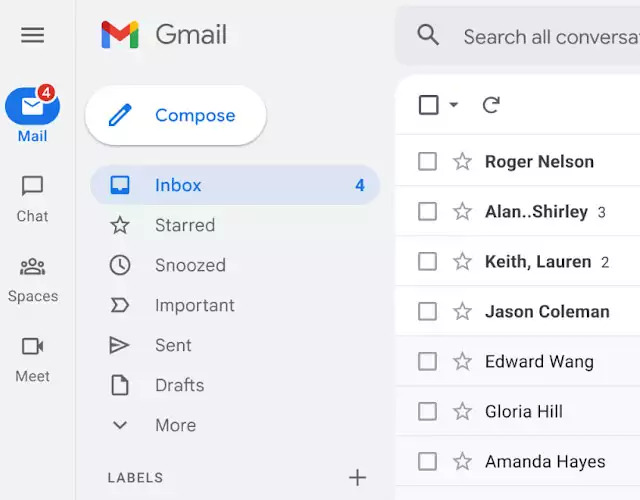Open the main menu hamburger icon

click(x=32, y=35)
